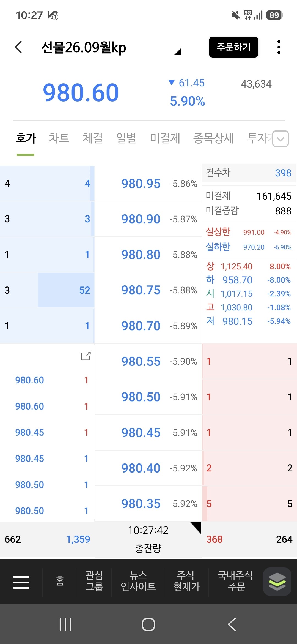Tap the back arrow beside 선물26.09월kp
297x644 pixels.
18,47
